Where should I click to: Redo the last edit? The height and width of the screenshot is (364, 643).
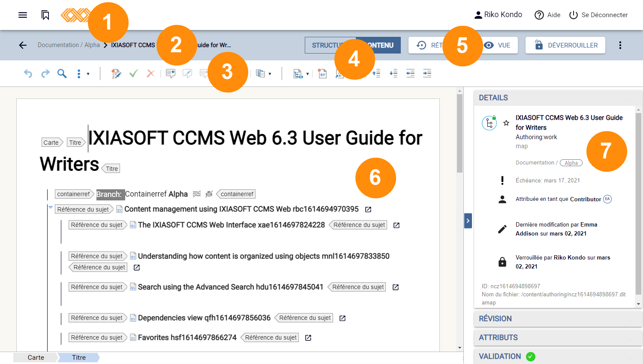[45, 74]
